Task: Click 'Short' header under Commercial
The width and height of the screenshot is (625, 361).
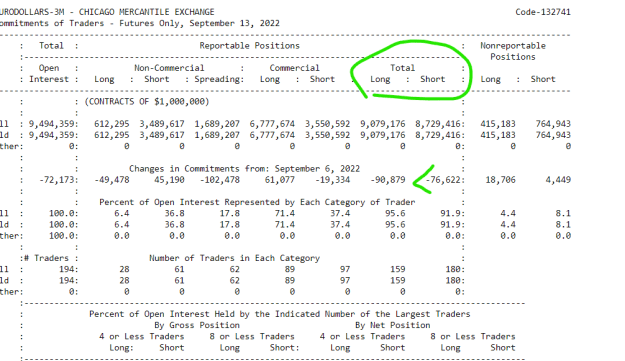Action: (x=322, y=79)
